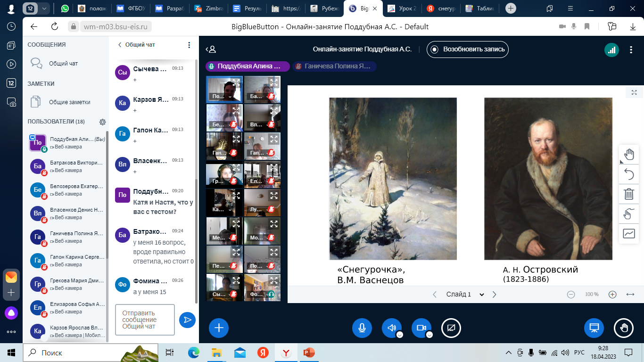Viewport: 644px width, 362px height.
Task: Reset zoom via 100 % label
Action: pos(592,295)
